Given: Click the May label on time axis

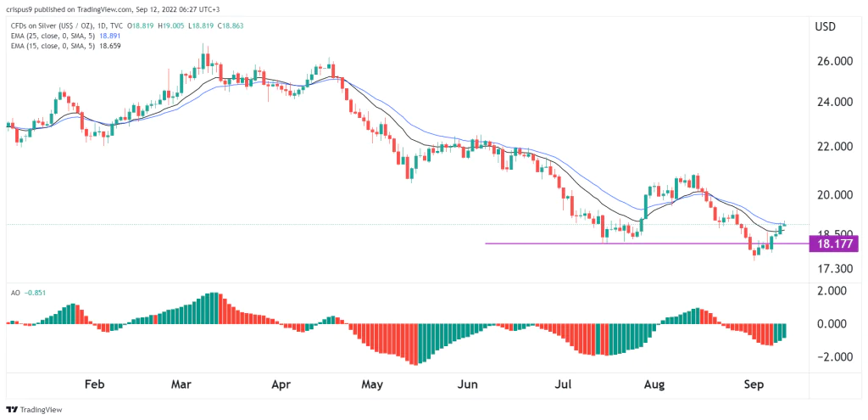Looking at the screenshot, I should point(371,384).
